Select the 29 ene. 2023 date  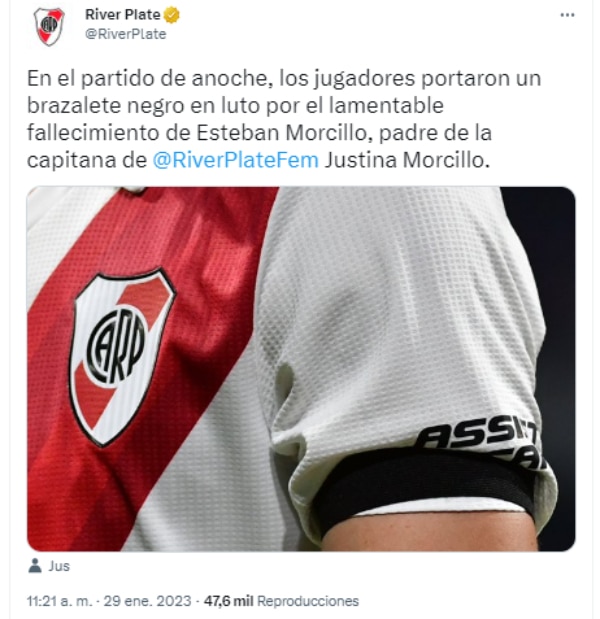(147, 601)
